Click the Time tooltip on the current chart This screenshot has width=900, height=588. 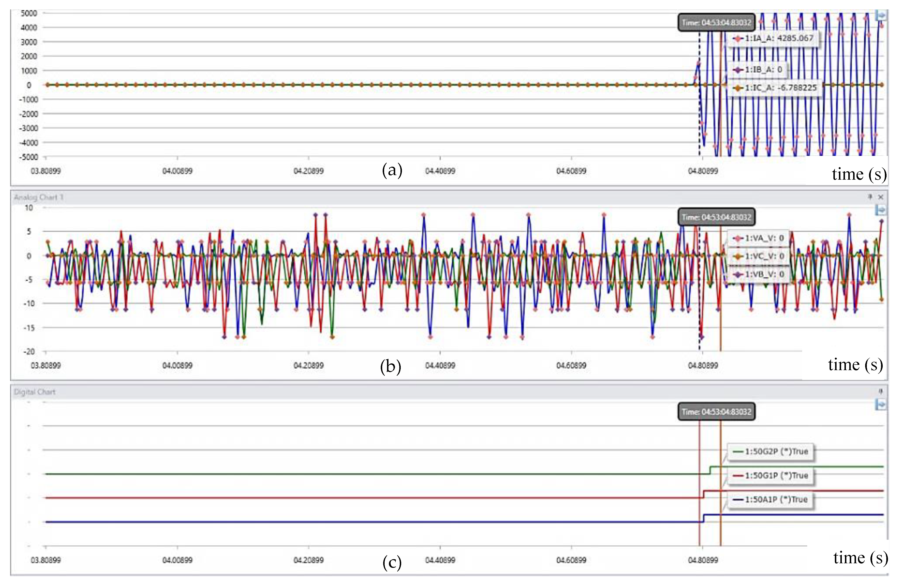(717, 23)
